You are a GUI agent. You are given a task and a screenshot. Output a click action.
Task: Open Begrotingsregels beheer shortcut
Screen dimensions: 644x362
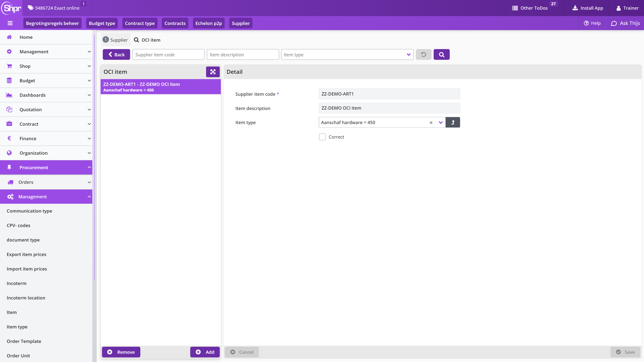click(x=52, y=23)
